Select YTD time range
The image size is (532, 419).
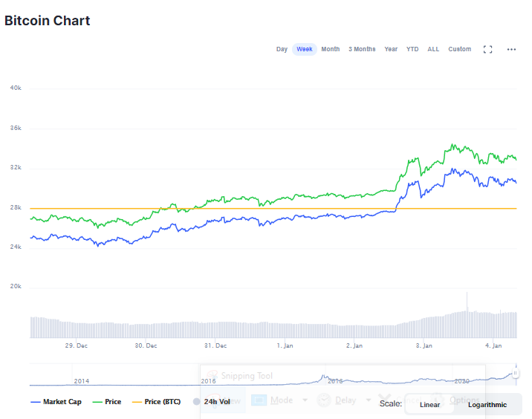point(412,49)
